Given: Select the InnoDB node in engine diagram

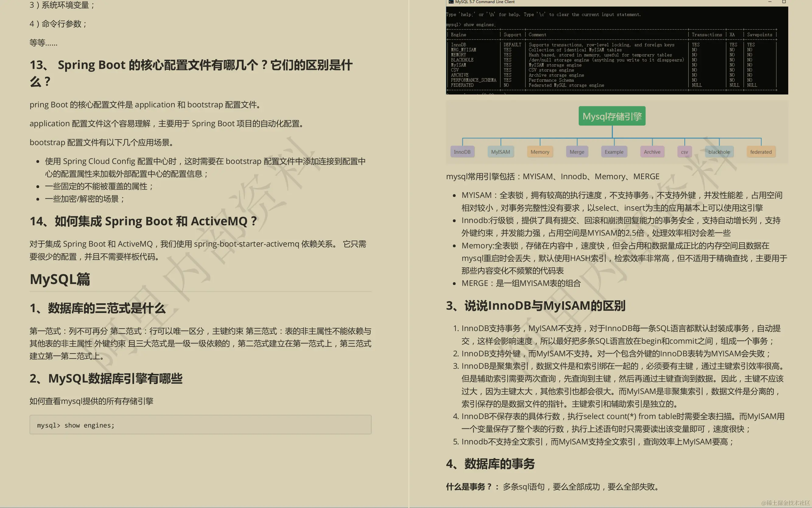Looking at the screenshot, I should tap(462, 151).
